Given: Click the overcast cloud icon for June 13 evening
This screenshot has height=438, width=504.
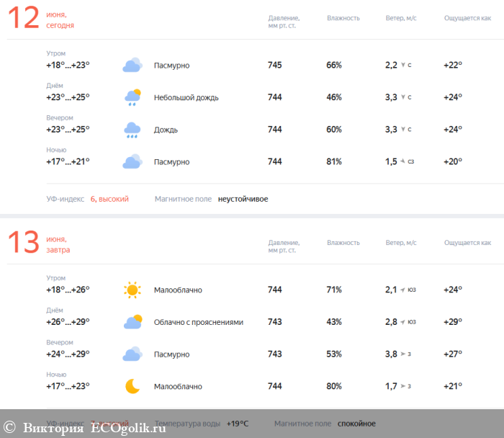Looking at the screenshot, I should pos(132,354).
